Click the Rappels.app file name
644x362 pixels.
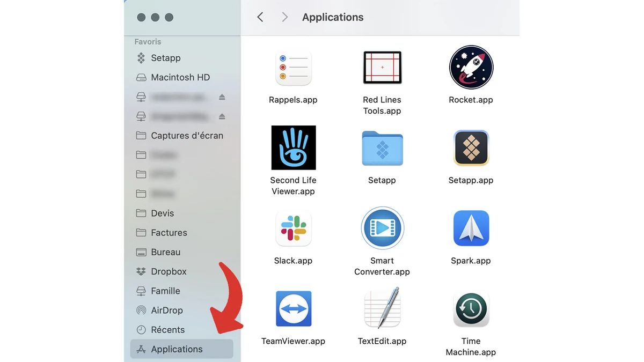coord(293,100)
